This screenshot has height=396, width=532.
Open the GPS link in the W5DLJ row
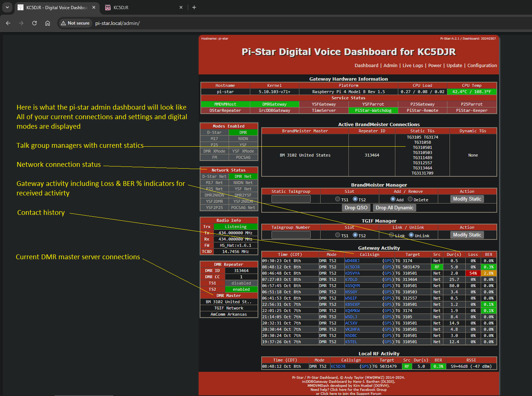(388, 317)
